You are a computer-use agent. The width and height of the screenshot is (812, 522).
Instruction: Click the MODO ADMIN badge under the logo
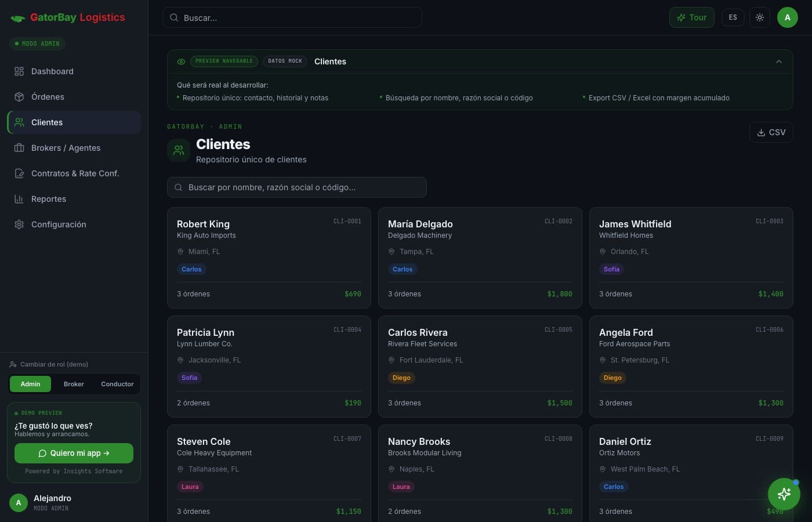(x=37, y=43)
